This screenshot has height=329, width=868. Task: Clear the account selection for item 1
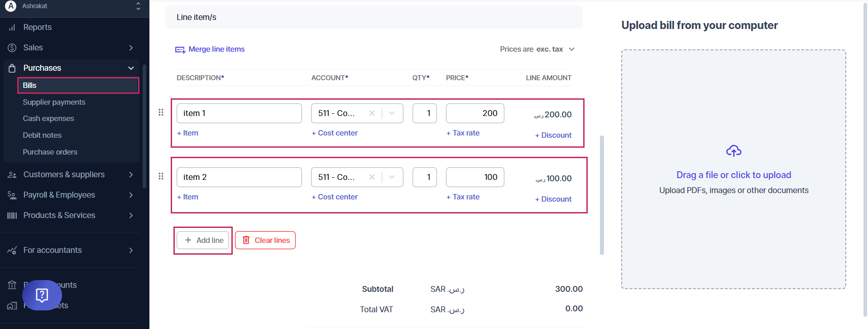tap(372, 113)
